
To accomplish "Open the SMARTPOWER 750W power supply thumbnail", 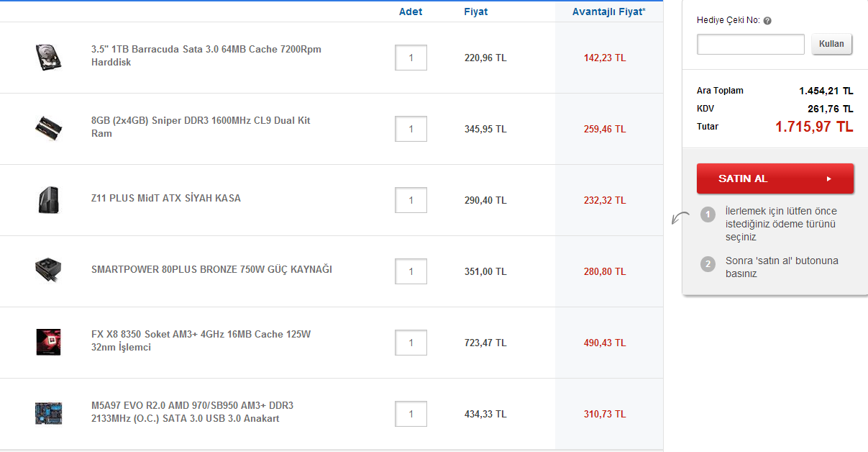I will coord(49,271).
